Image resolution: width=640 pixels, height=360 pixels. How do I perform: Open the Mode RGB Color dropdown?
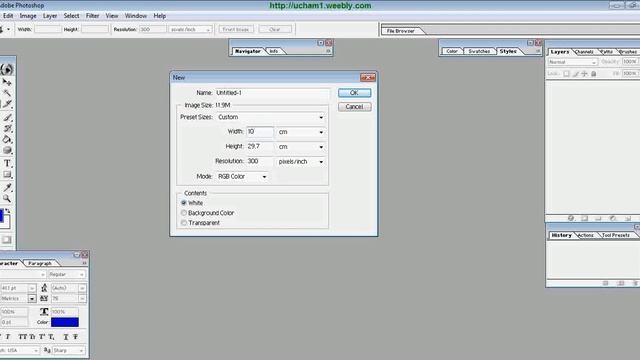[x=242, y=177]
